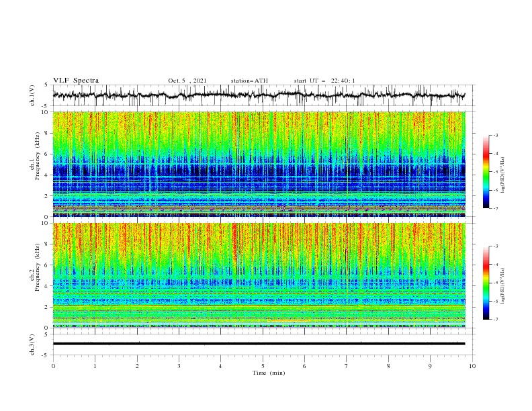Click the ch.1 "Frequency (kHz)" axis label

[x=38, y=156]
